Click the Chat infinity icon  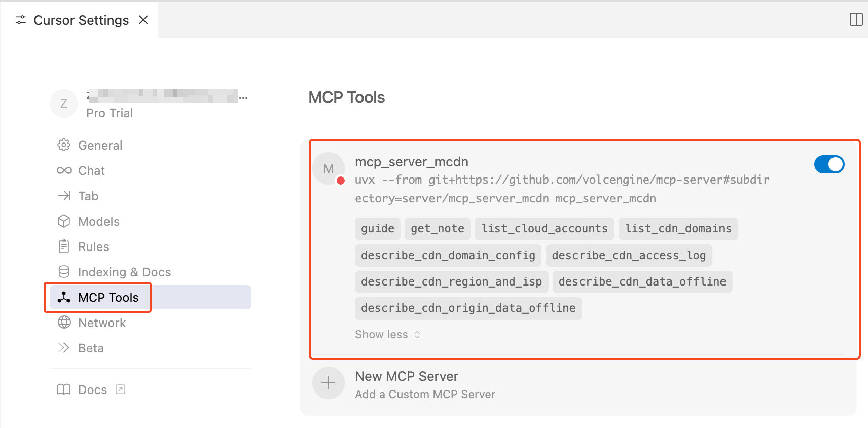pyautogui.click(x=64, y=170)
